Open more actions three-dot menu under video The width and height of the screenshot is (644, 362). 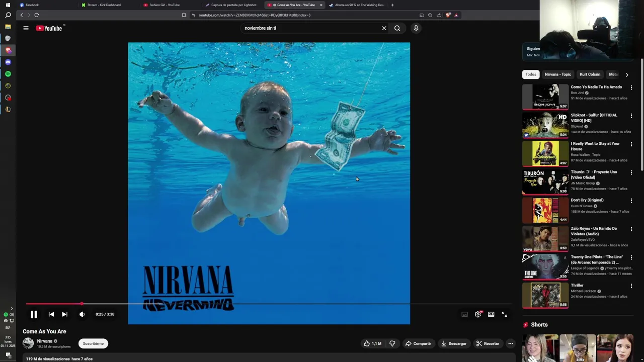tap(511, 343)
